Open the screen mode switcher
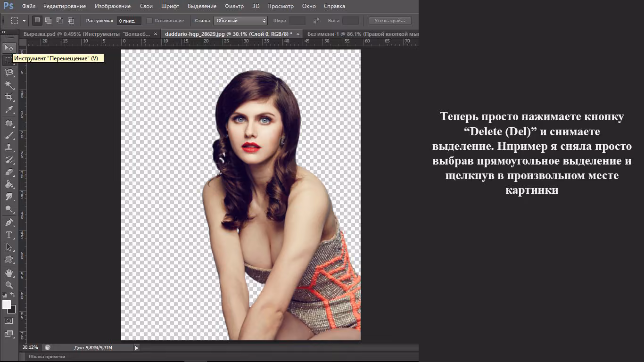The width and height of the screenshot is (644, 362). tap(9, 334)
